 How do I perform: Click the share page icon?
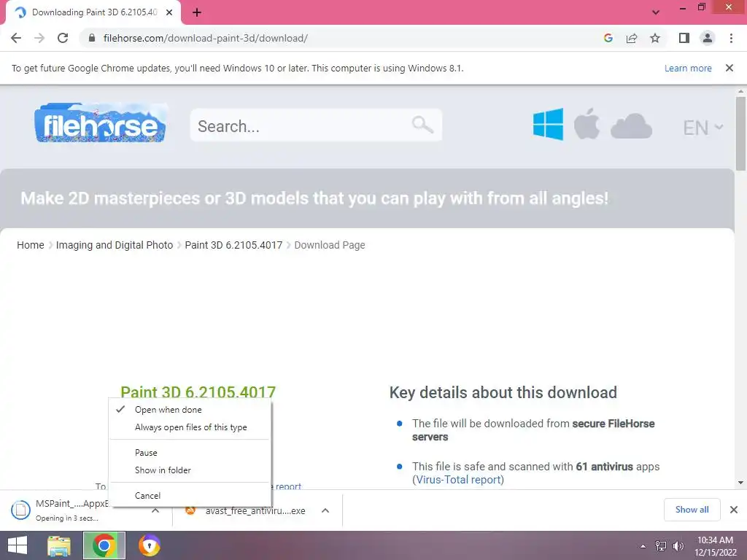[632, 38]
